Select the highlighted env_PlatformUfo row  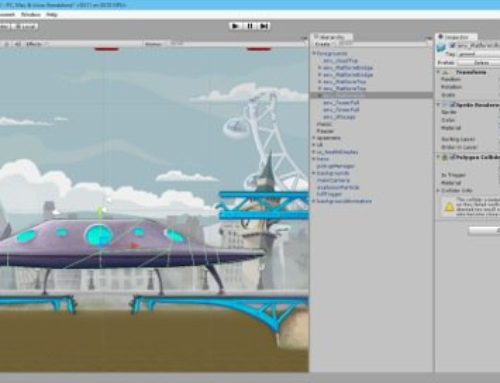point(371,95)
